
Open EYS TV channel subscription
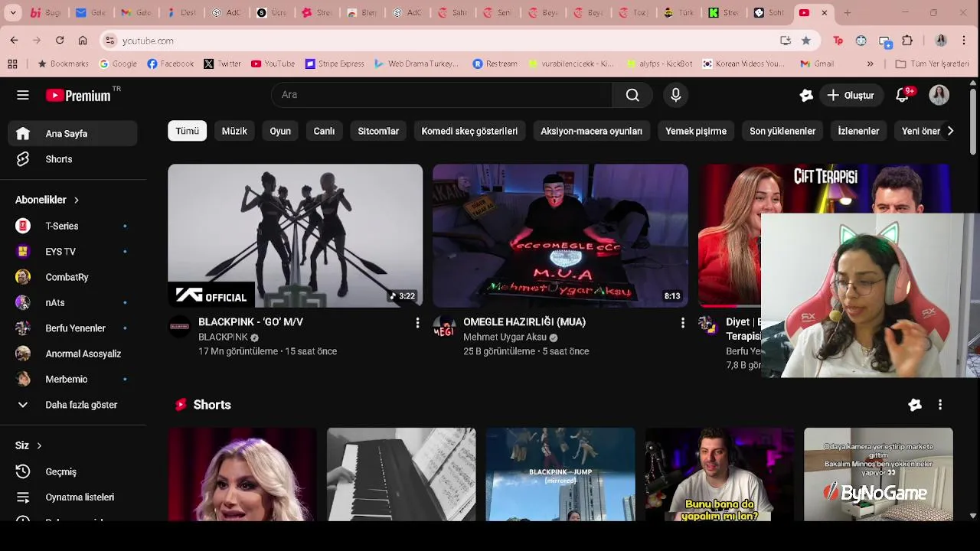click(x=73, y=251)
